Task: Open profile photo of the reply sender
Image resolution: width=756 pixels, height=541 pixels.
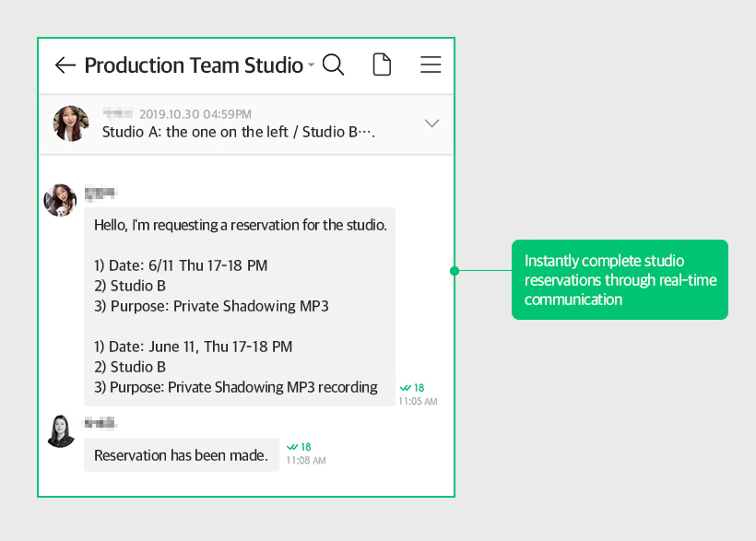Action: pos(61,430)
